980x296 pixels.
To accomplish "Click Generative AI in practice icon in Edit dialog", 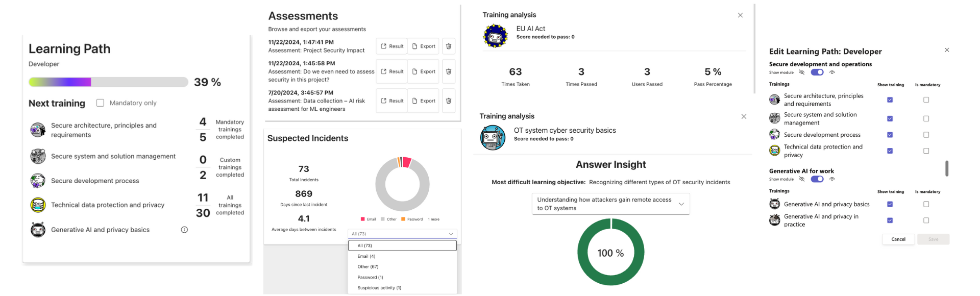I will [774, 220].
